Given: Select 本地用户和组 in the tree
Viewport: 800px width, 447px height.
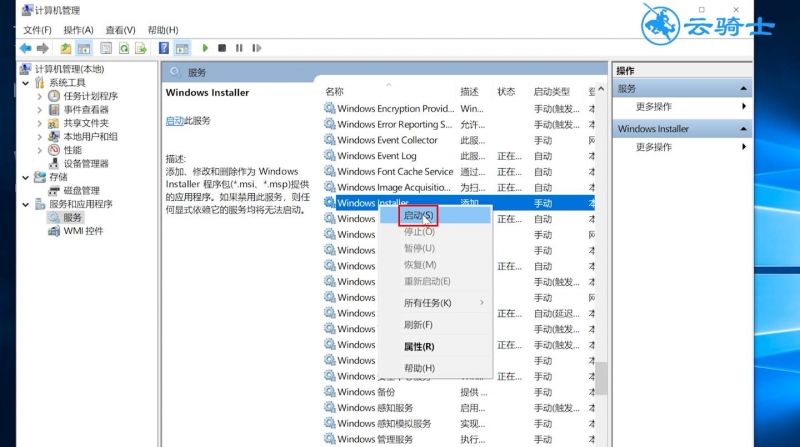Looking at the screenshot, I should [90, 136].
